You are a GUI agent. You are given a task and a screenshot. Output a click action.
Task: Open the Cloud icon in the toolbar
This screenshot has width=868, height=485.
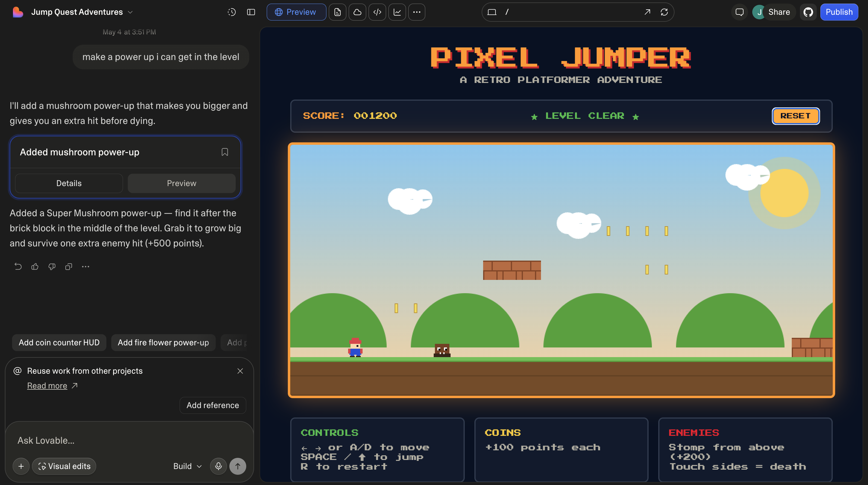pyautogui.click(x=357, y=12)
